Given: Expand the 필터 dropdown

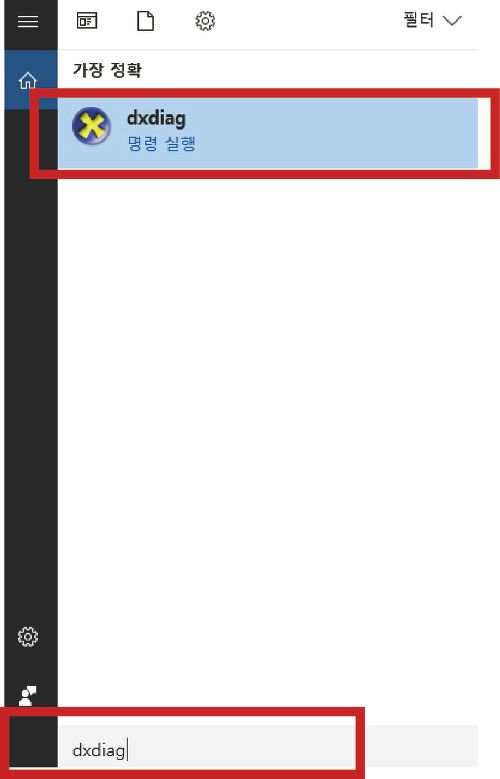Looking at the screenshot, I should (x=432, y=20).
